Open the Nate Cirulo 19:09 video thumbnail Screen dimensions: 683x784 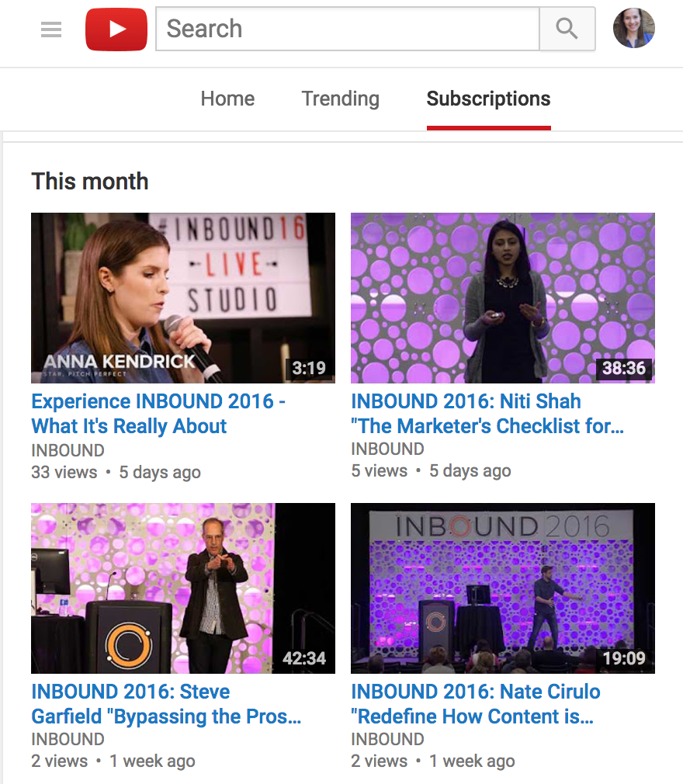point(502,588)
